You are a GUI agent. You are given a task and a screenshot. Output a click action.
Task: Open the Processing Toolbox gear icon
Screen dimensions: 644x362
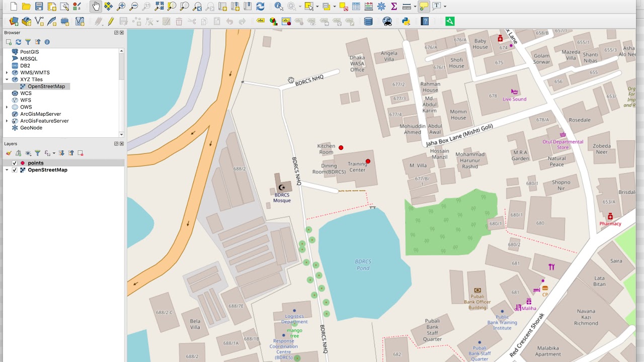click(381, 7)
